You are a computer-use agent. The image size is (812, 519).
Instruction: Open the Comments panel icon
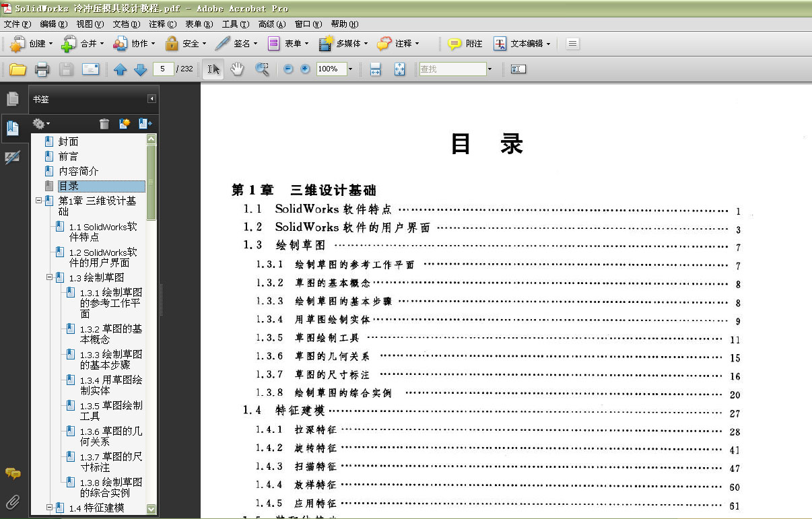tap(12, 473)
